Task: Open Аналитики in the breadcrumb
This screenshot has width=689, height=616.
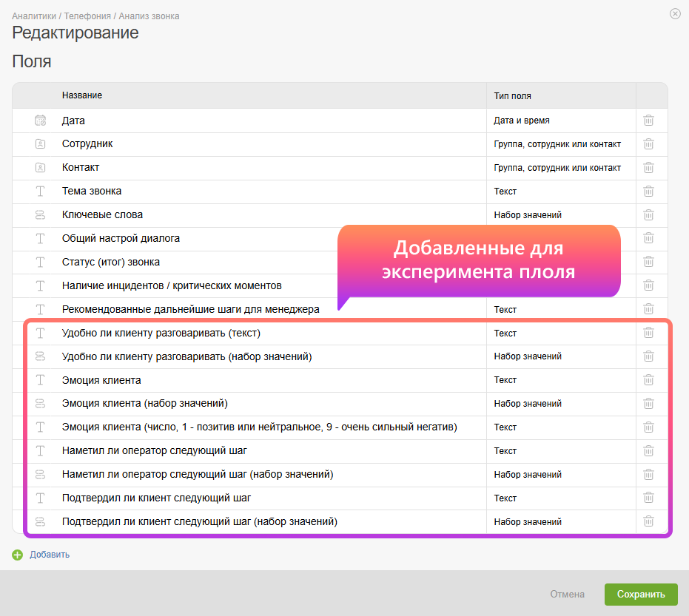Action: tap(33, 16)
